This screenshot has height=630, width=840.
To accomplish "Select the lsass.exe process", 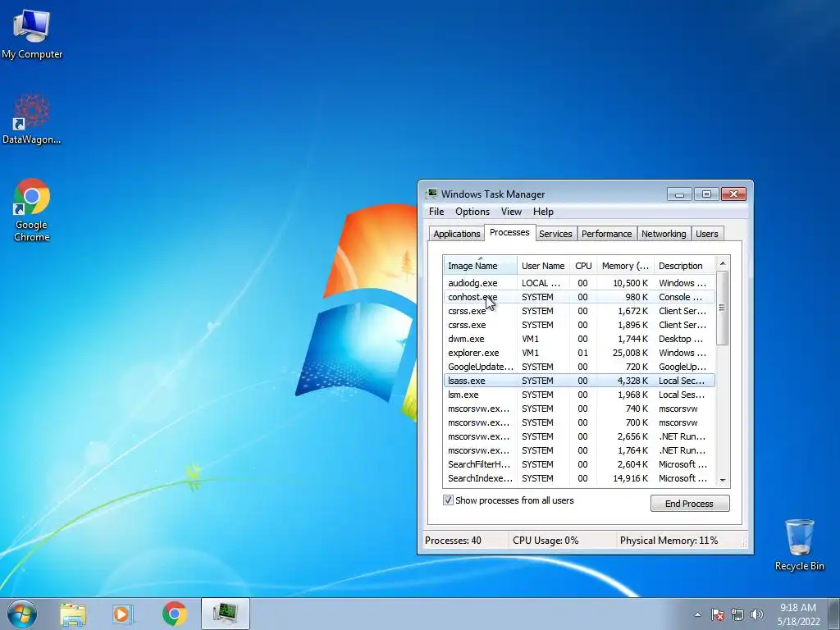I will [579, 381].
